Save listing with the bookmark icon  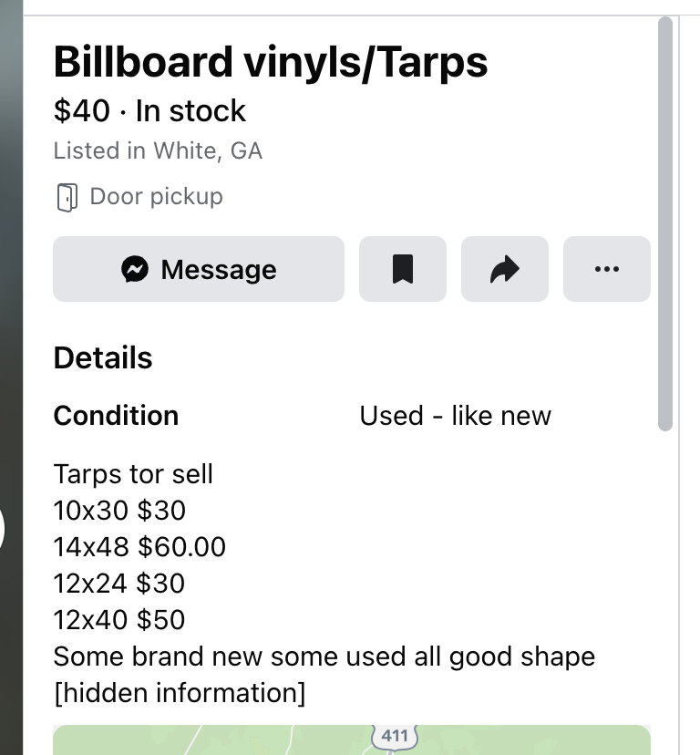coord(403,269)
